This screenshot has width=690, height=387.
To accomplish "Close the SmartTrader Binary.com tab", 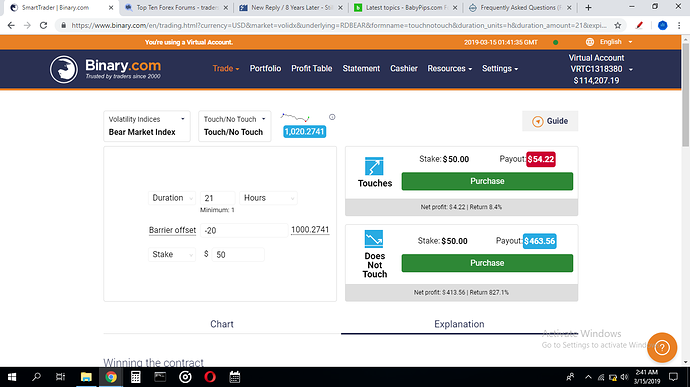I will [x=111, y=7].
